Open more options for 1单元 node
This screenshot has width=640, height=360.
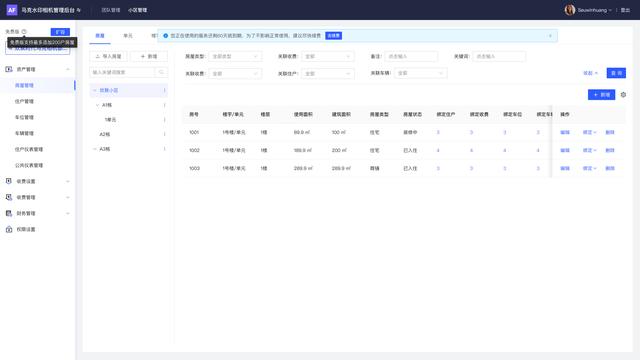[x=164, y=120]
